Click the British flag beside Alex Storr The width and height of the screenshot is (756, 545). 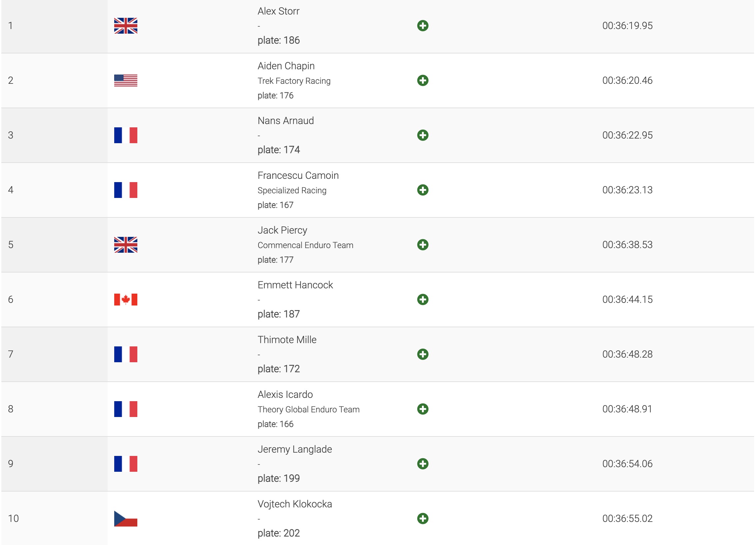pyautogui.click(x=126, y=26)
